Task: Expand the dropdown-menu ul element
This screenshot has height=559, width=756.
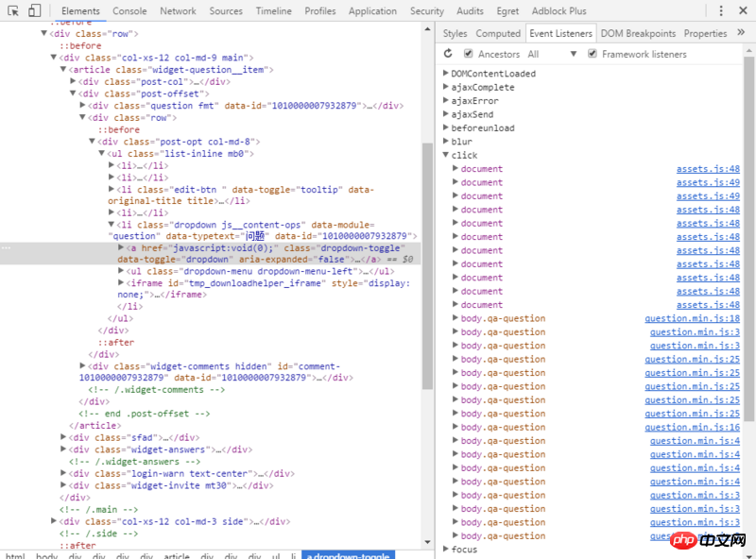Action: (121, 271)
